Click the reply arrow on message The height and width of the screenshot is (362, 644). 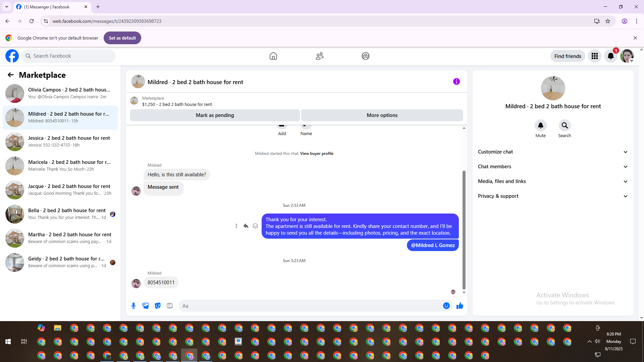pos(246,226)
